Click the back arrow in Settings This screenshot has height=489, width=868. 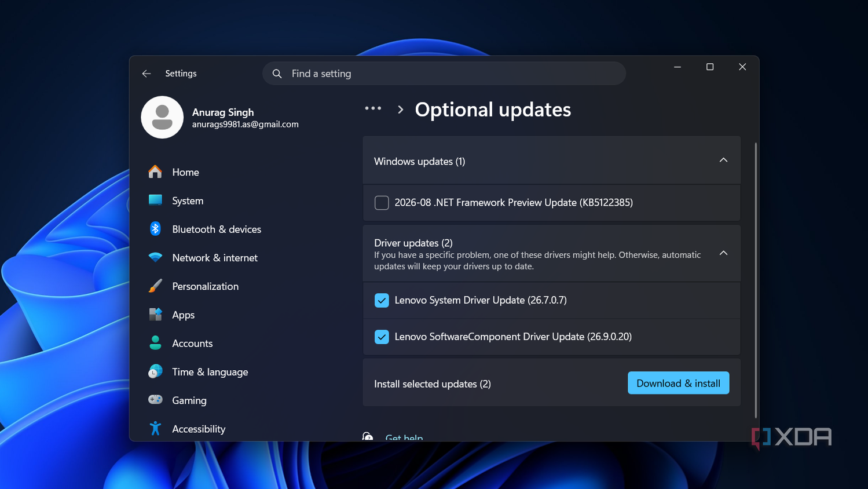[147, 74]
